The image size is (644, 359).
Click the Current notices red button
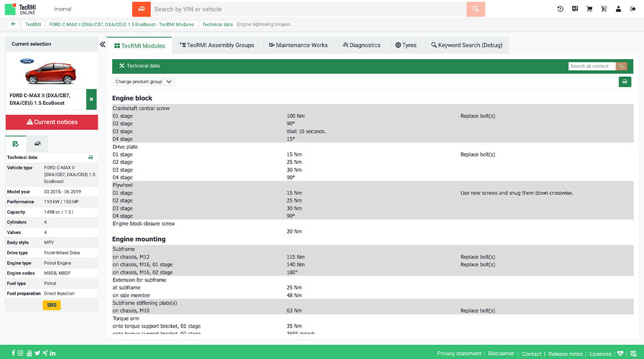(52, 122)
